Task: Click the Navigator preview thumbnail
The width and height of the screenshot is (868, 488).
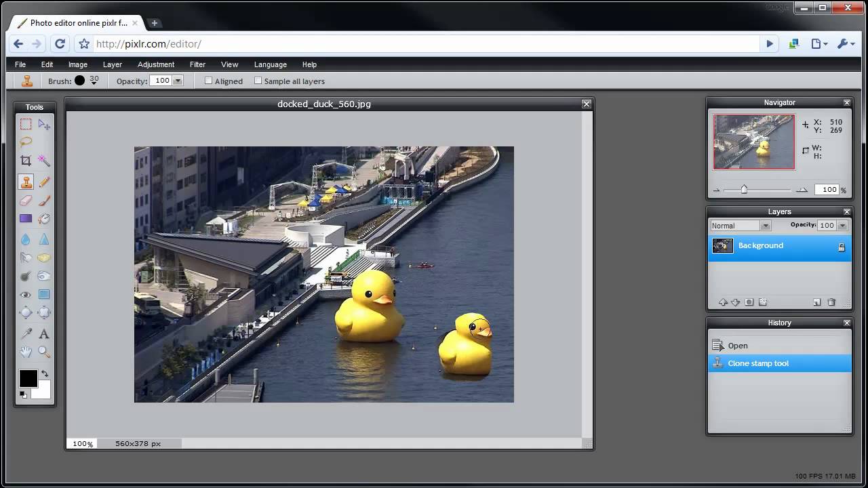Action: point(753,142)
